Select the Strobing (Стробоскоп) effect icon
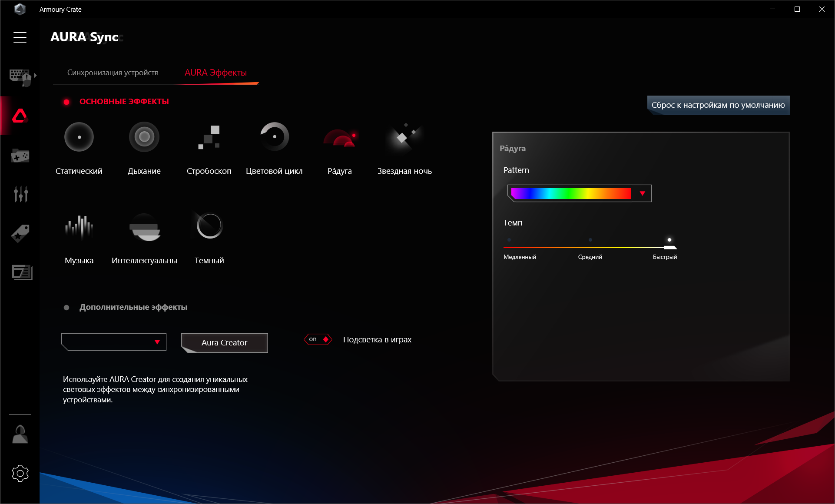 tap(209, 137)
